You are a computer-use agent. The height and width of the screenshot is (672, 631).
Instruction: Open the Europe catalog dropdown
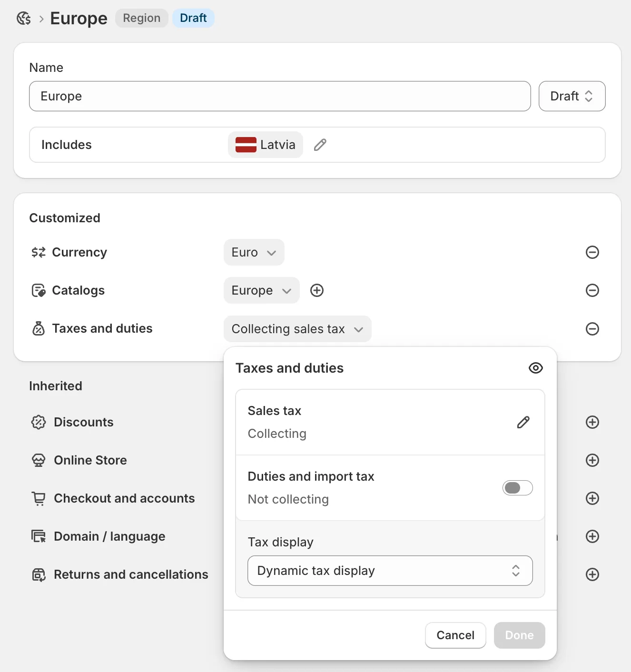(x=262, y=290)
